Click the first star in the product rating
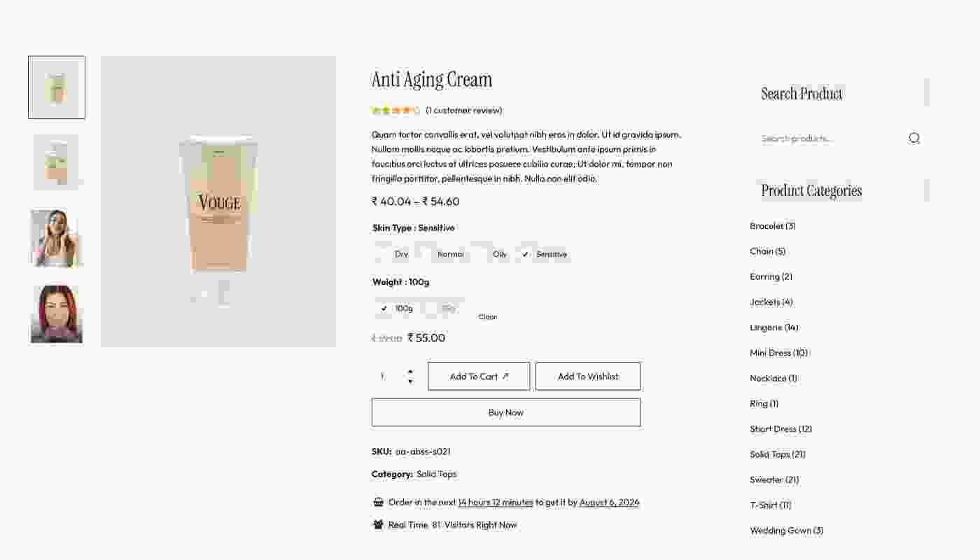This screenshot has height=560, width=980. click(375, 110)
